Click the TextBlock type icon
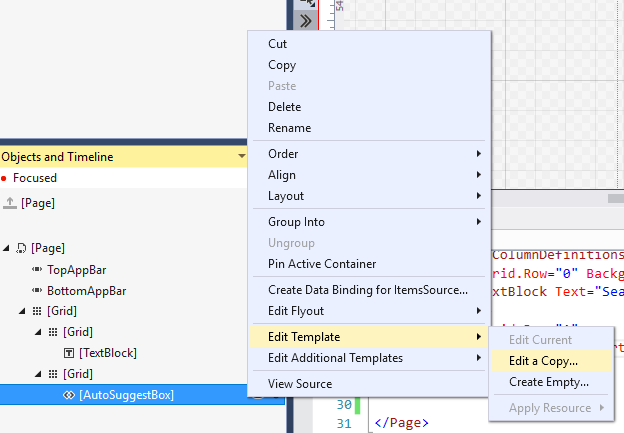 [x=69, y=353]
